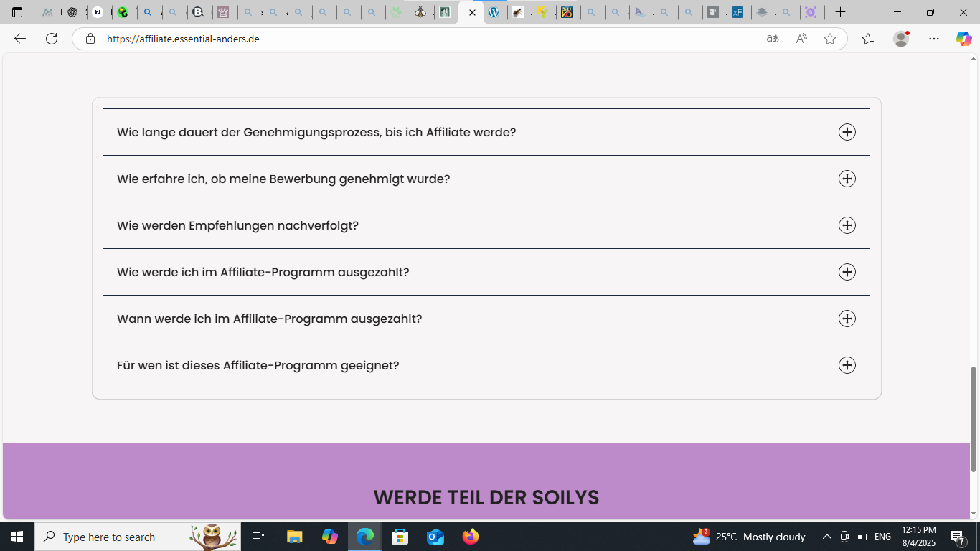The image size is (980, 551).
Task: Switch to the Notion tab
Action: [x=98, y=12]
